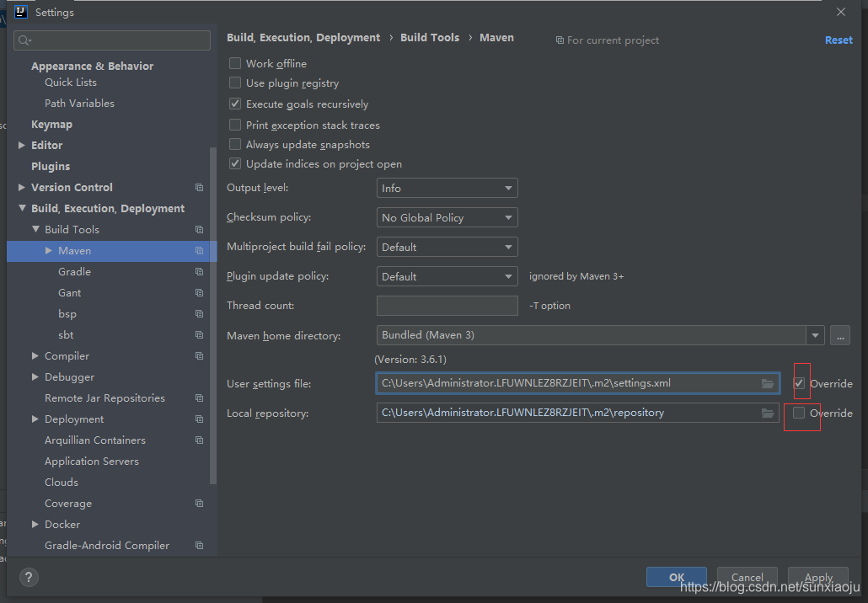Screen dimensions: 868x603
Task: Click folder icon in User settings file field
Action: 767,383
